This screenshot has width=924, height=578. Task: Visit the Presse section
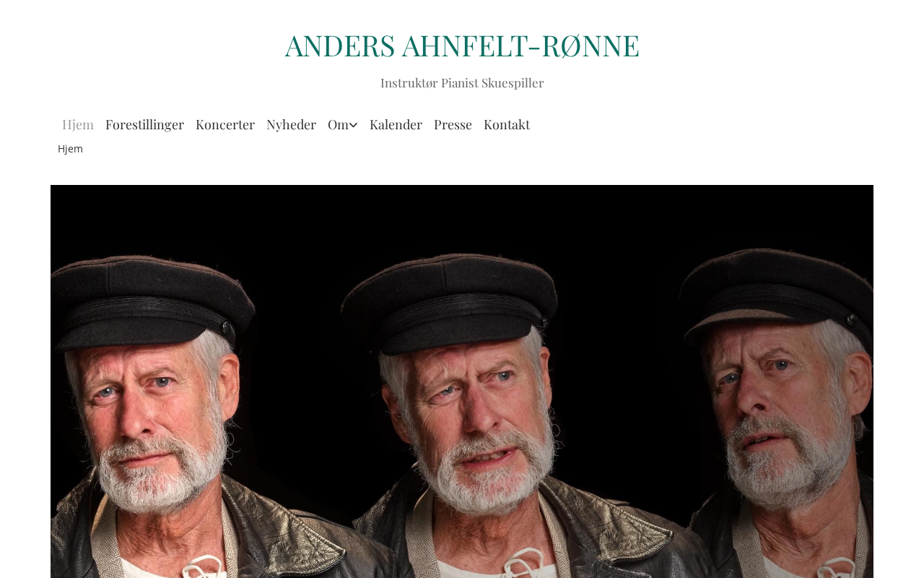tap(453, 124)
